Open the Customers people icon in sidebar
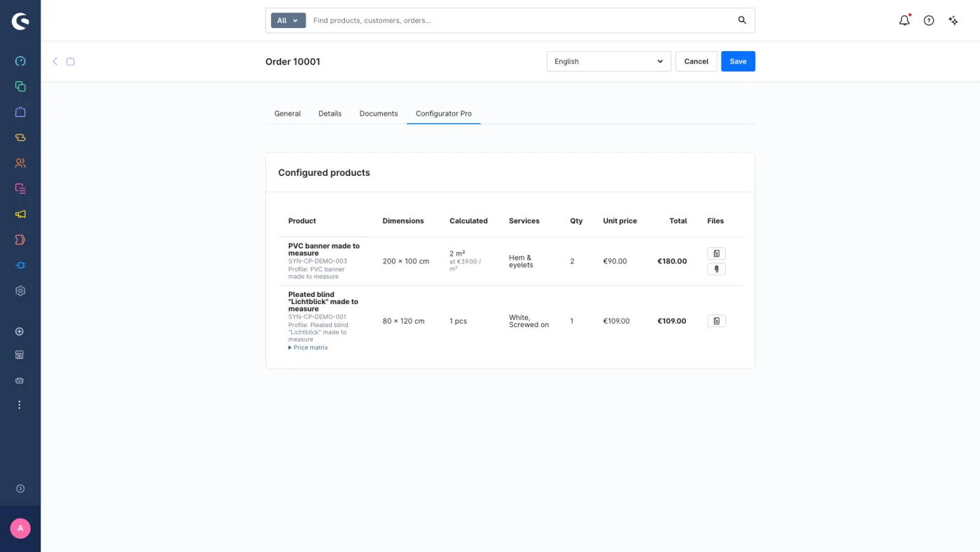Screen dimensions: 980x552 coord(20,163)
